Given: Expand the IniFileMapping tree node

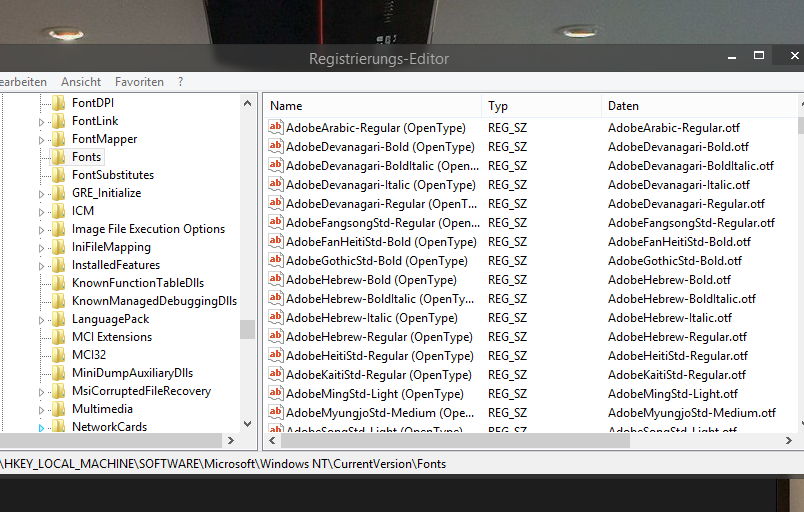Looking at the screenshot, I should pos(42,248).
